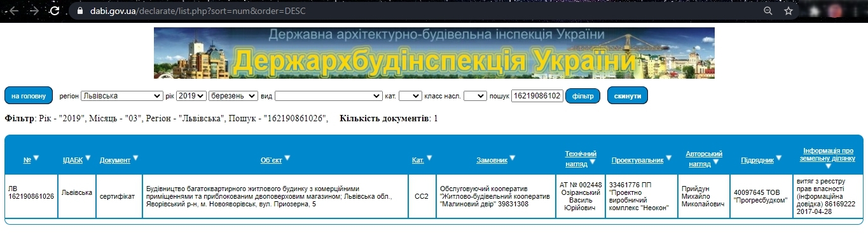Click the padlock site info icon
This screenshot has height=240, width=868.
(x=79, y=11)
